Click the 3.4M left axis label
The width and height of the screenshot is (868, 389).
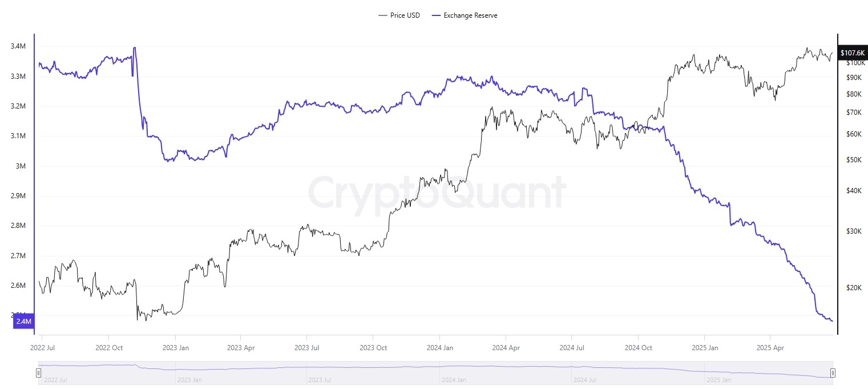(x=18, y=46)
